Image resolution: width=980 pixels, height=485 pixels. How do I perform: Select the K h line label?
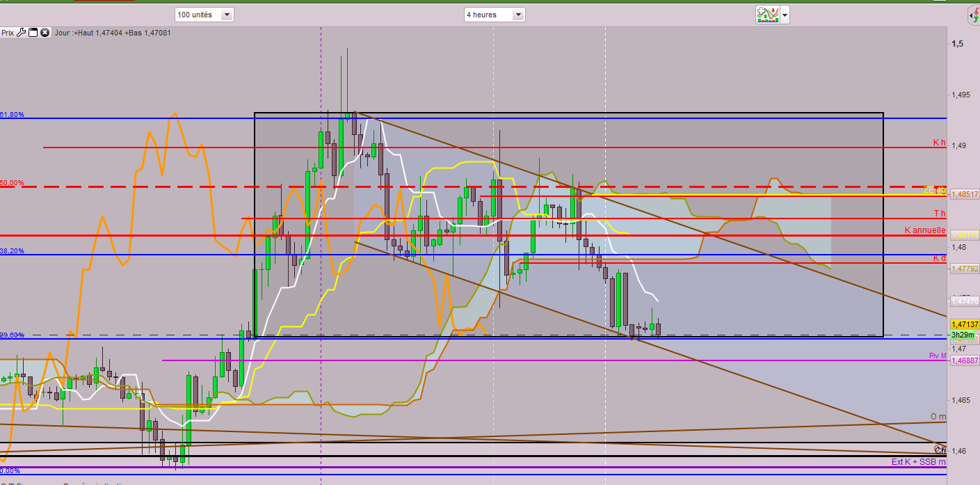coord(939,143)
